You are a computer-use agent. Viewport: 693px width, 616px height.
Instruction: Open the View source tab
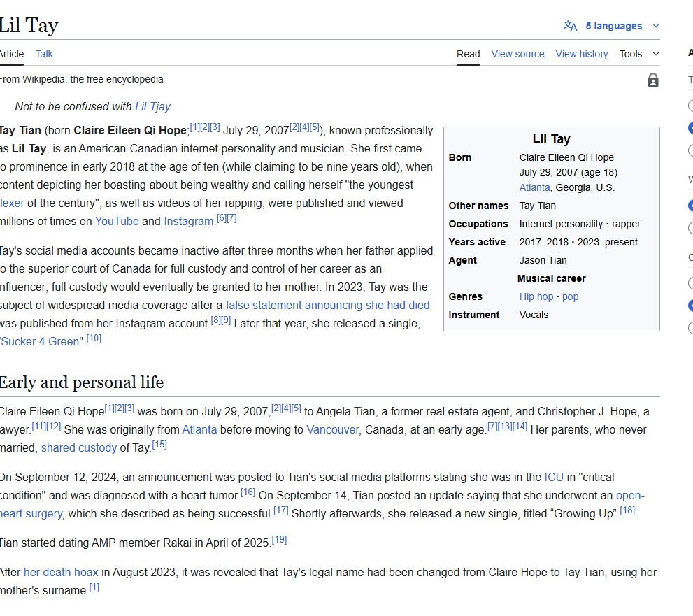517,54
